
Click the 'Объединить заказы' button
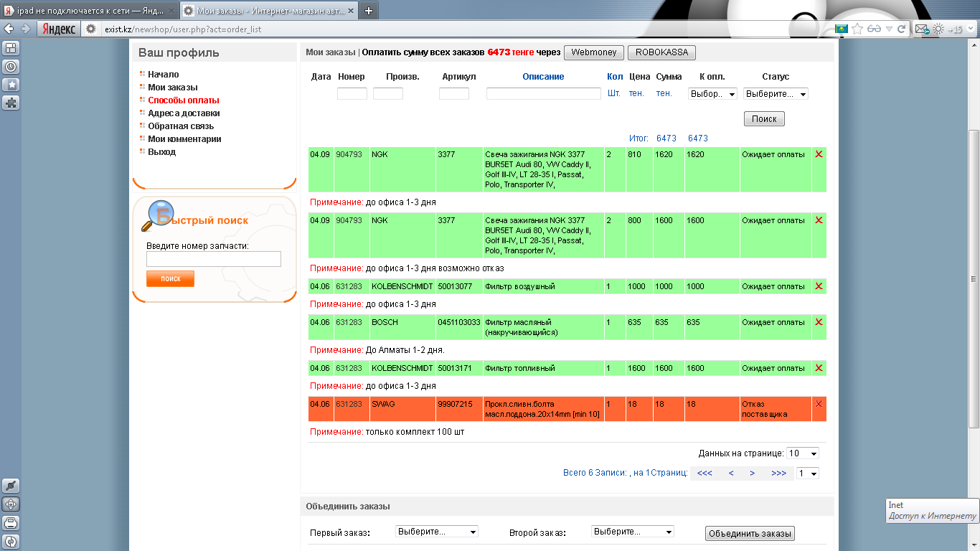click(x=750, y=534)
